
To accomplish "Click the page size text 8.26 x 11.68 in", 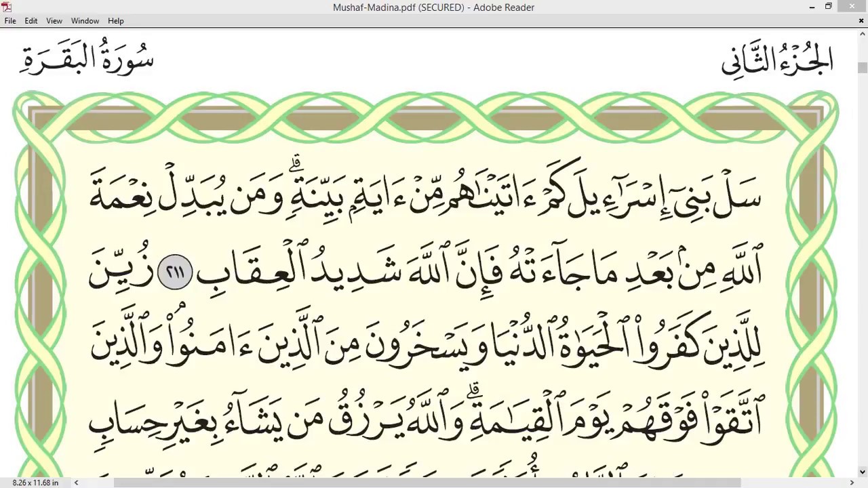I will point(35,483).
